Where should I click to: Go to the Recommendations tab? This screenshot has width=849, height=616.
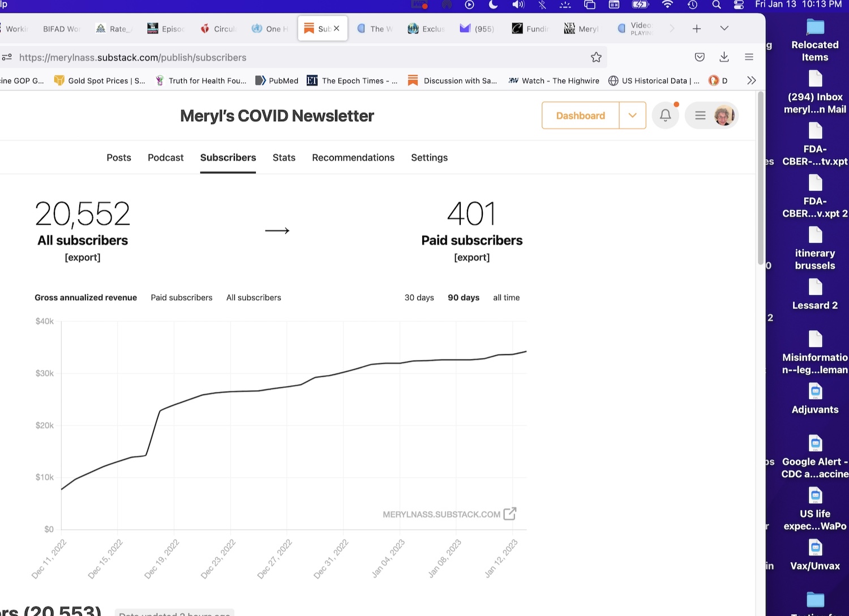(353, 158)
